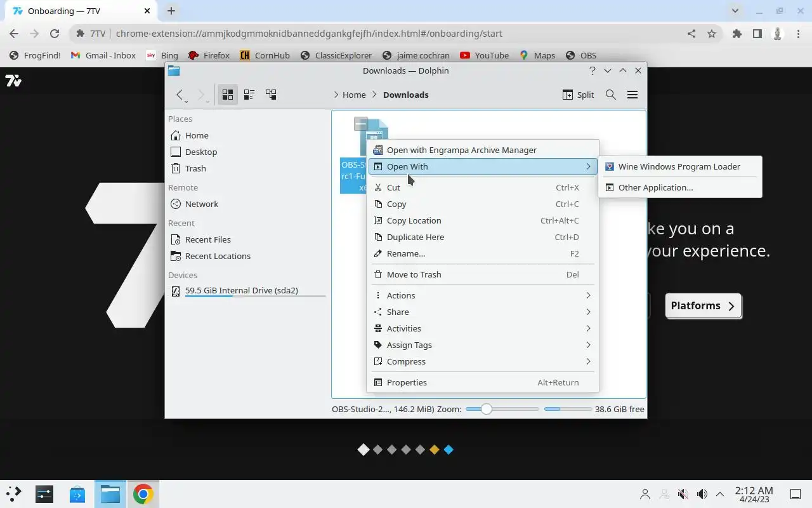
Task: Click Home in the breadcrumb path
Action: pos(354,95)
